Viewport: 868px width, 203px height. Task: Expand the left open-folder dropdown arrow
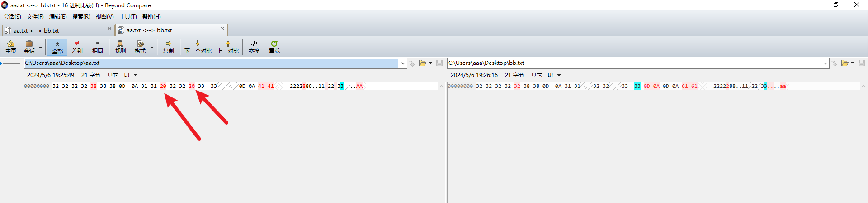point(430,63)
